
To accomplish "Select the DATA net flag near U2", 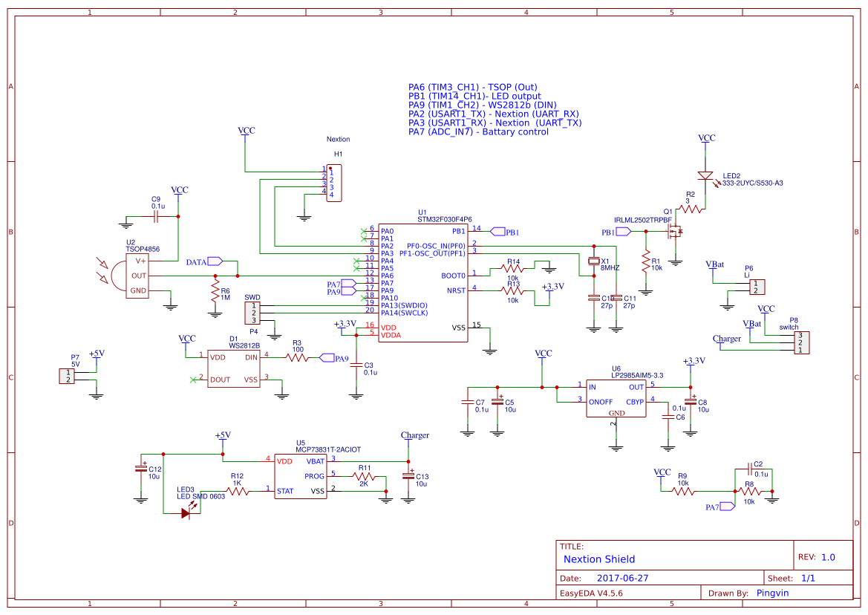I will point(215,261).
